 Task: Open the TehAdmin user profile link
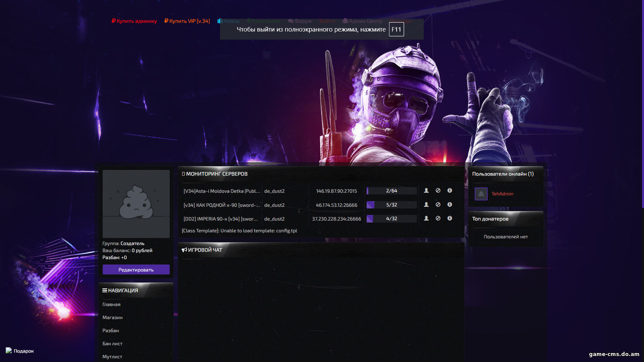[x=502, y=194]
